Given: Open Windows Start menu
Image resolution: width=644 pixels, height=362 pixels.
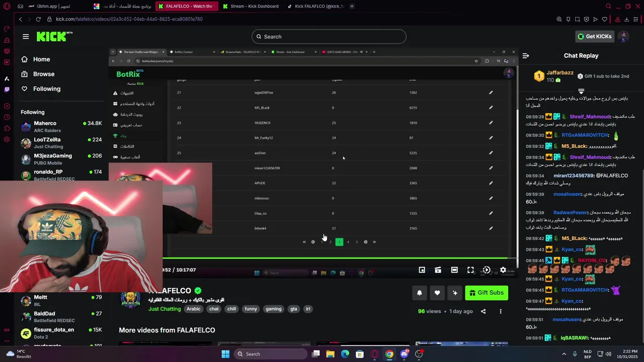Looking at the screenshot, I should point(225,354).
